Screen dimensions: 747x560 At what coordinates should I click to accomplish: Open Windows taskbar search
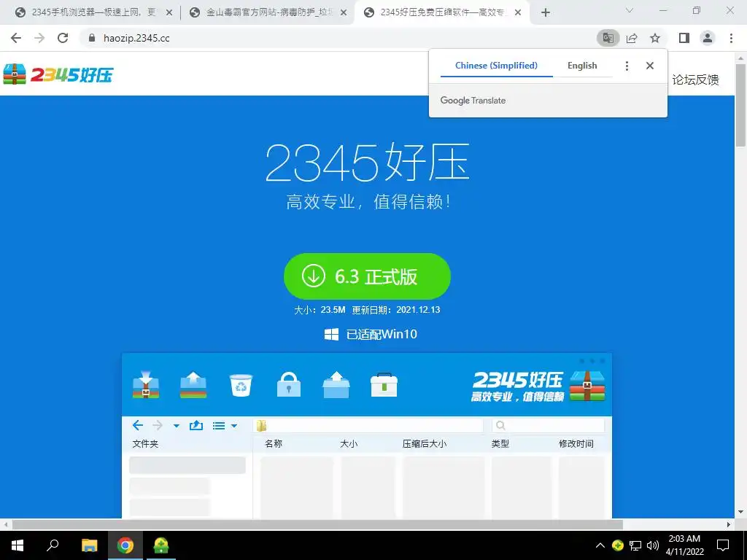(x=53, y=545)
